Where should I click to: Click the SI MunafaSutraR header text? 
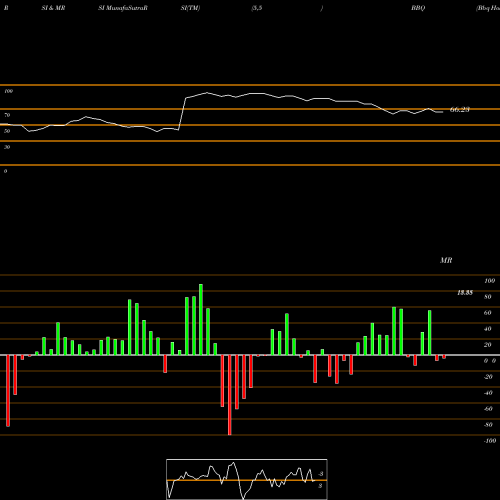[123, 8]
